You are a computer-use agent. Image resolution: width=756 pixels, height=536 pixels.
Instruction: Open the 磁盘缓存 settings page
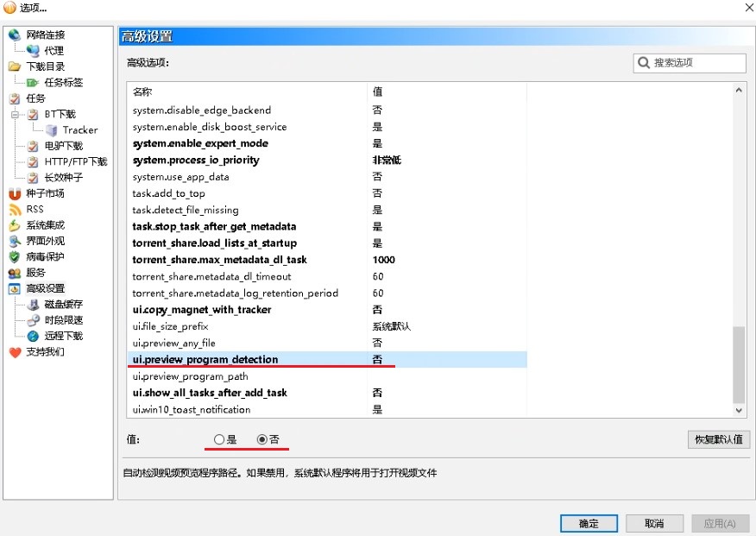tap(63, 305)
